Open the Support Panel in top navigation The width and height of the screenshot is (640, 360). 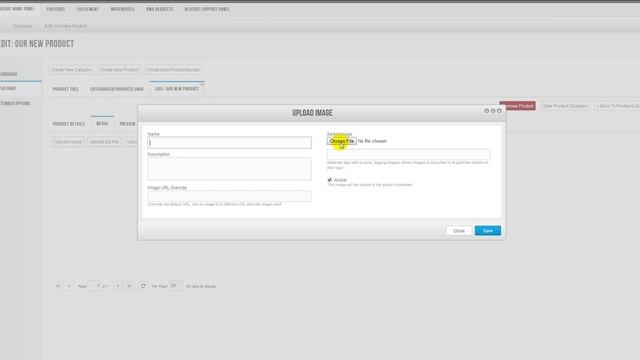tap(207, 9)
